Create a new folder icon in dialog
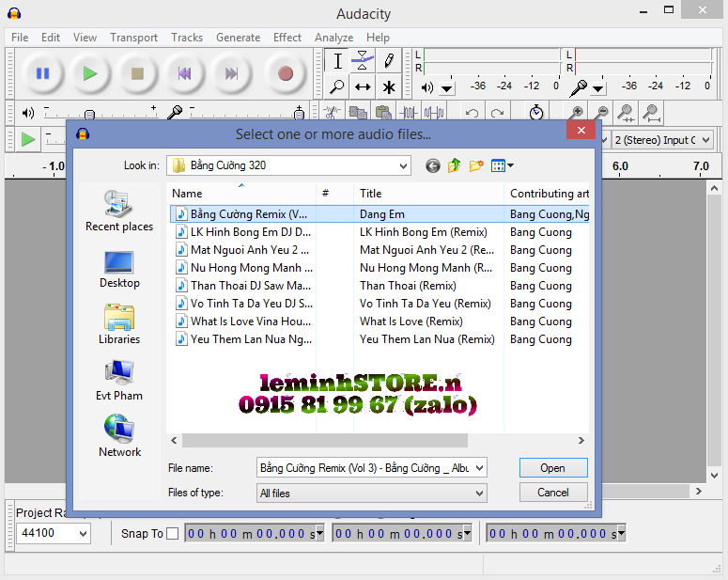Viewport: 728px width, 580px height. click(x=476, y=165)
